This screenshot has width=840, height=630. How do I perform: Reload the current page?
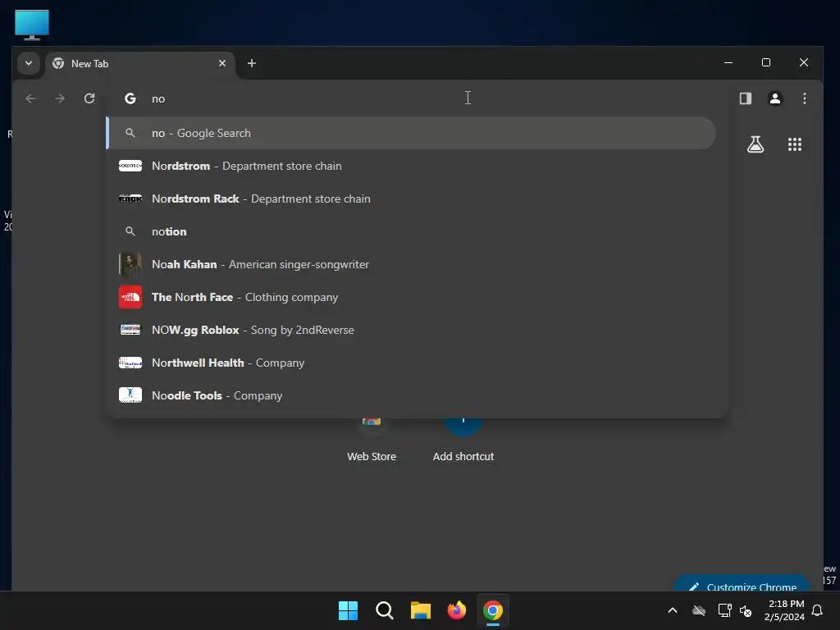tap(89, 98)
